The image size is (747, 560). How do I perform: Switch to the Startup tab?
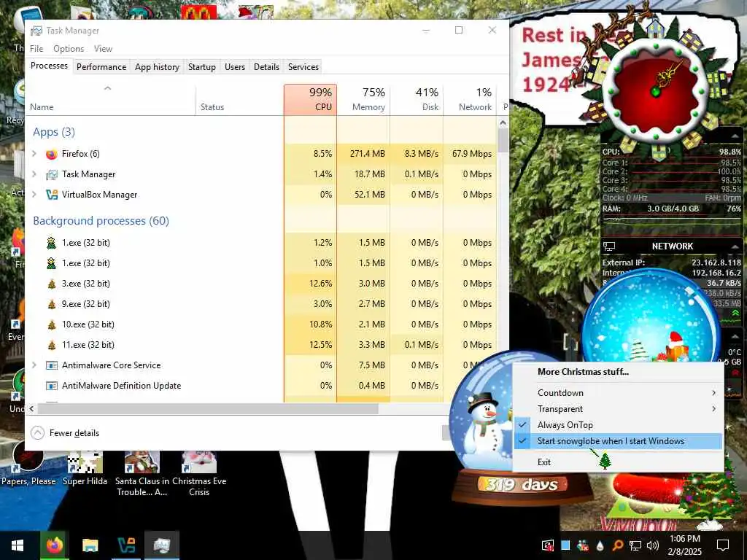tap(202, 67)
